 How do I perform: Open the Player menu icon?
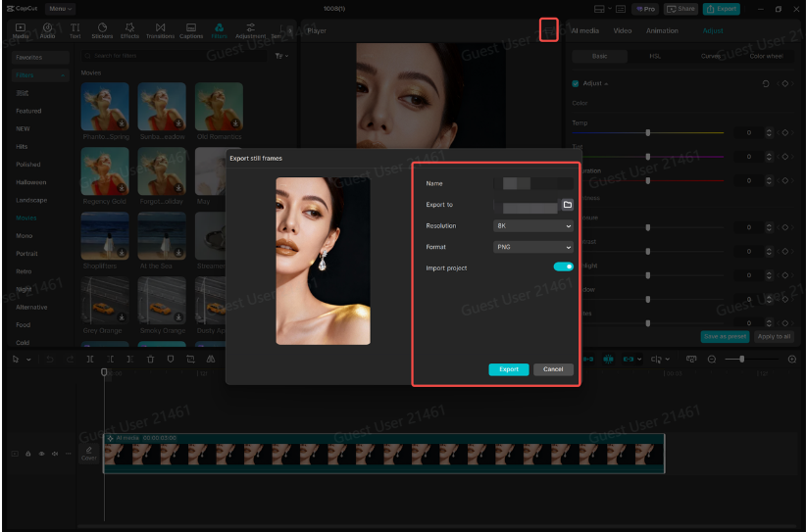[549, 30]
